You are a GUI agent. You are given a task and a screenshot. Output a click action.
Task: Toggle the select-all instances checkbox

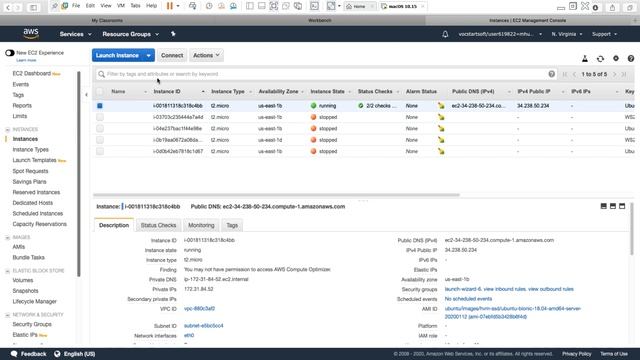(100, 91)
